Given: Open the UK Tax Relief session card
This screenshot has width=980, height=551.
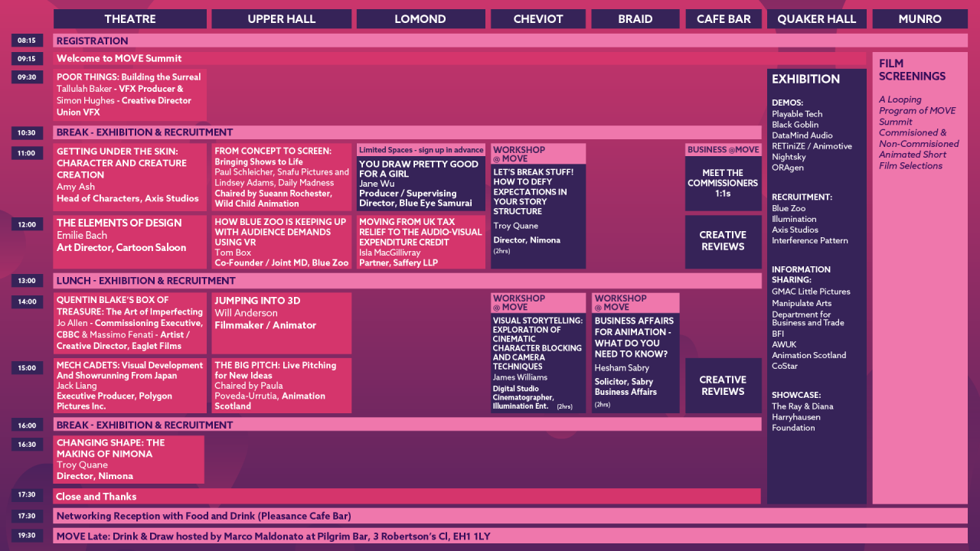Looking at the screenshot, I should tap(421, 242).
